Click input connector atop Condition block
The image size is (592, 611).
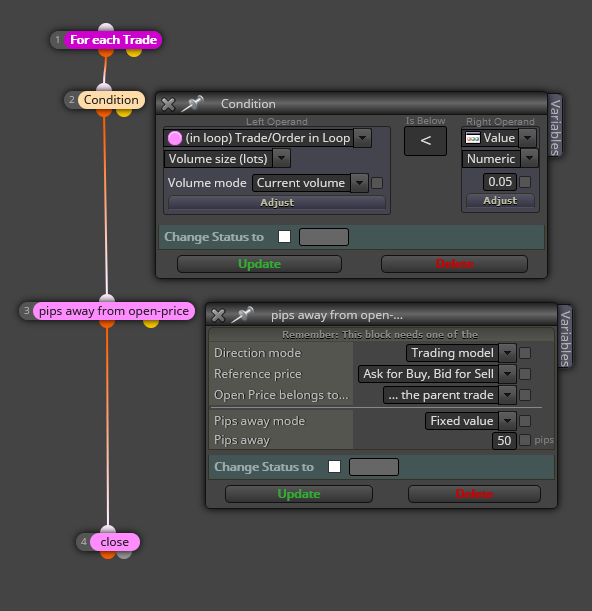[104, 87]
